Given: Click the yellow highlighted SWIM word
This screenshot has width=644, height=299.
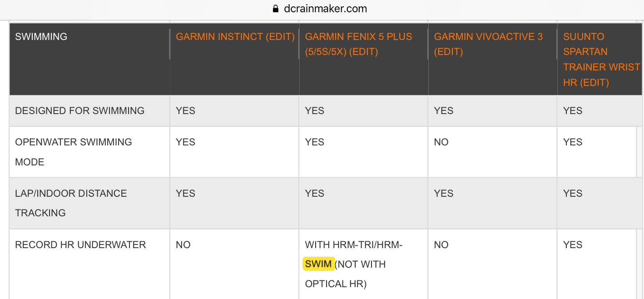Looking at the screenshot, I should point(318,264).
